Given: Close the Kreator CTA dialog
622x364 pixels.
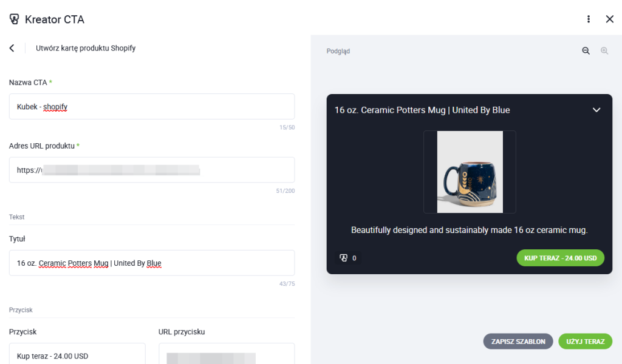Looking at the screenshot, I should tap(610, 19).
